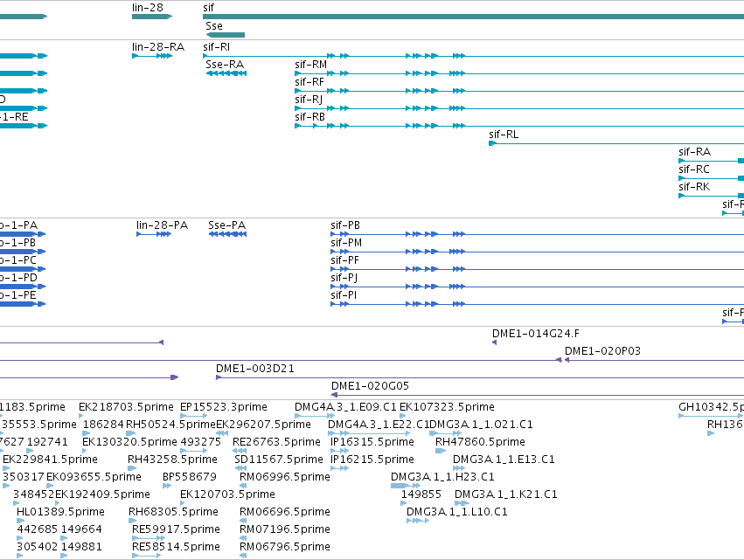Image resolution: width=744 pixels, height=560 pixels.
Task: Select EST RH50524.5prime
Action: coord(170,425)
